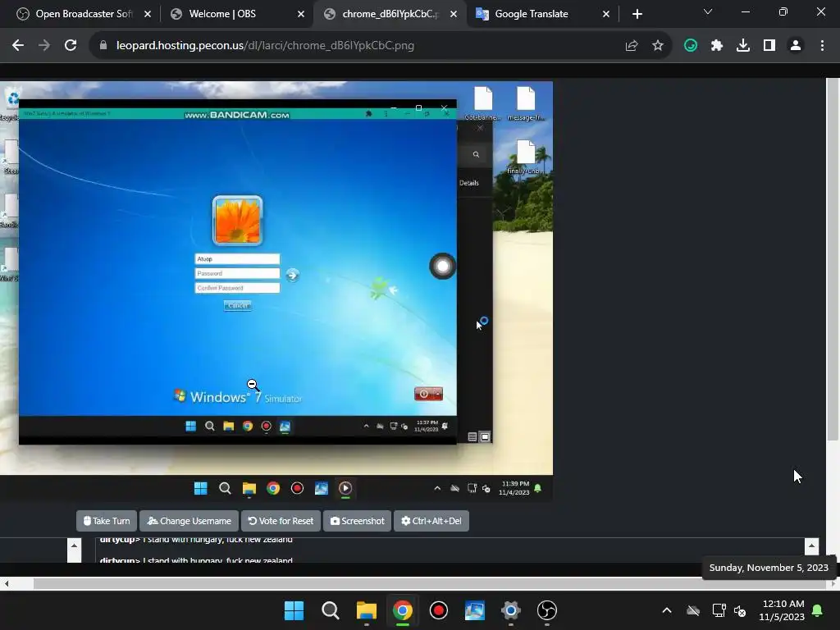Click the login arrow button
This screenshot has width=840, height=630.
coord(292,275)
